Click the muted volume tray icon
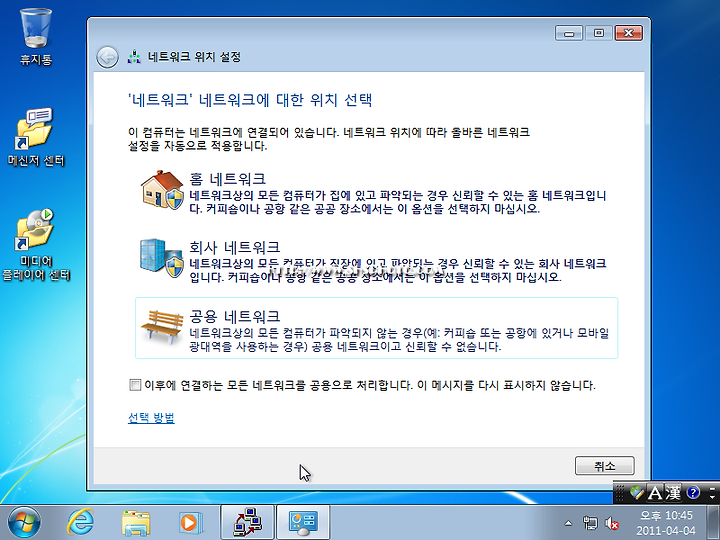The image size is (720, 540). click(x=612, y=523)
